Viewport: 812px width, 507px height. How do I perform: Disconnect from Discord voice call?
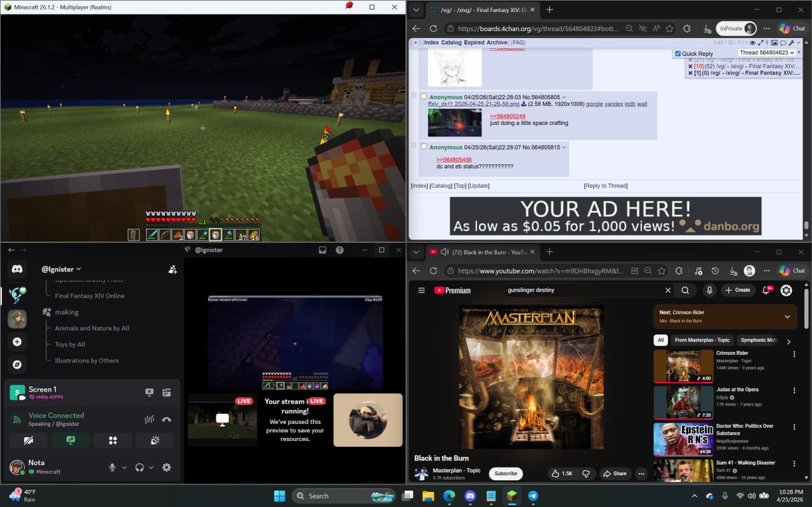pyautogui.click(x=166, y=419)
